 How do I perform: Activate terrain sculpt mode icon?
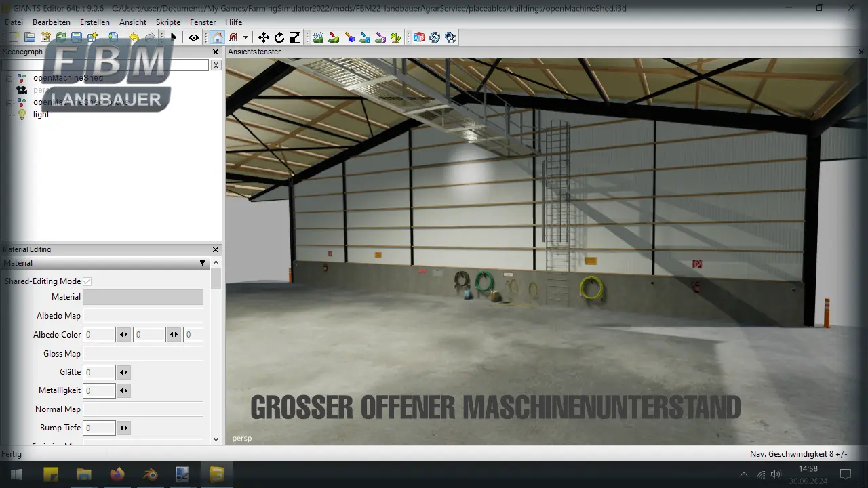coord(318,37)
